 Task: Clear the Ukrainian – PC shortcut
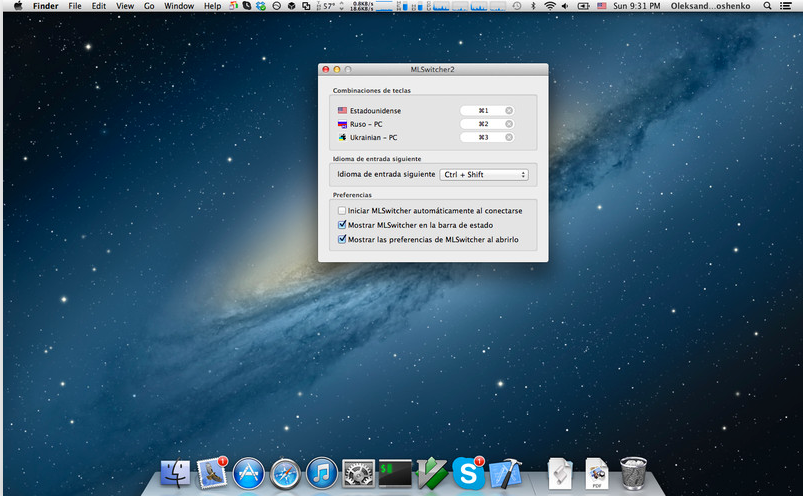point(509,137)
